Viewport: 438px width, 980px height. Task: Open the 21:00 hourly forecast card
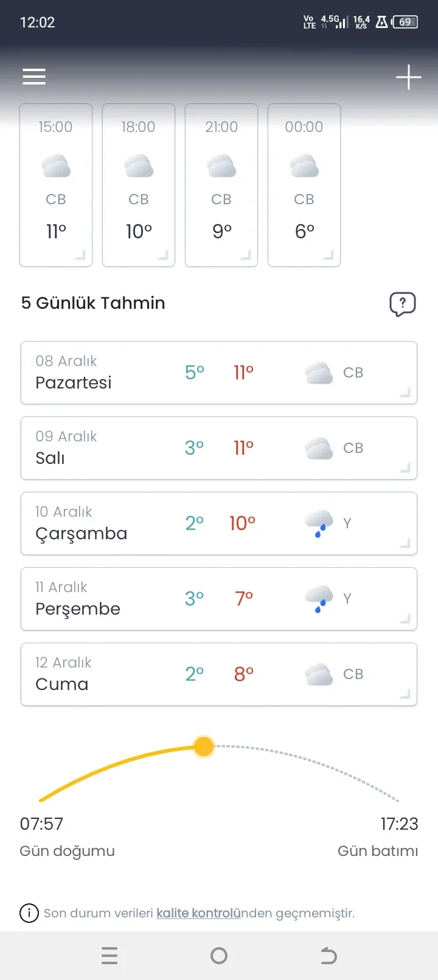tap(221, 185)
